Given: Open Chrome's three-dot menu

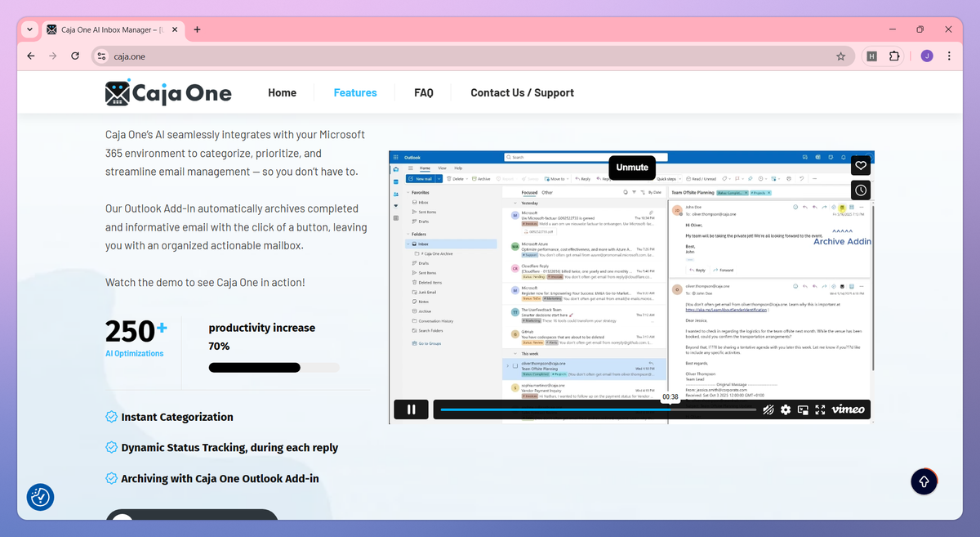Looking at the screenshot, I should [949, 56].
